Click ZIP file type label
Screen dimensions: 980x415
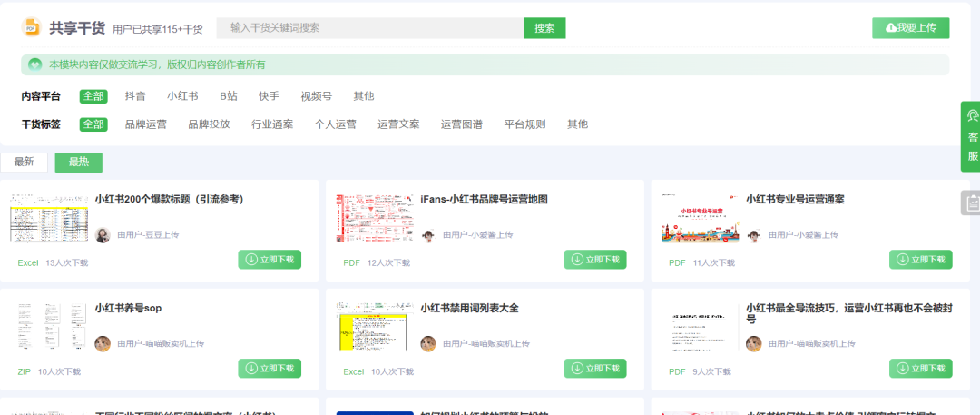tap(24, 371)
